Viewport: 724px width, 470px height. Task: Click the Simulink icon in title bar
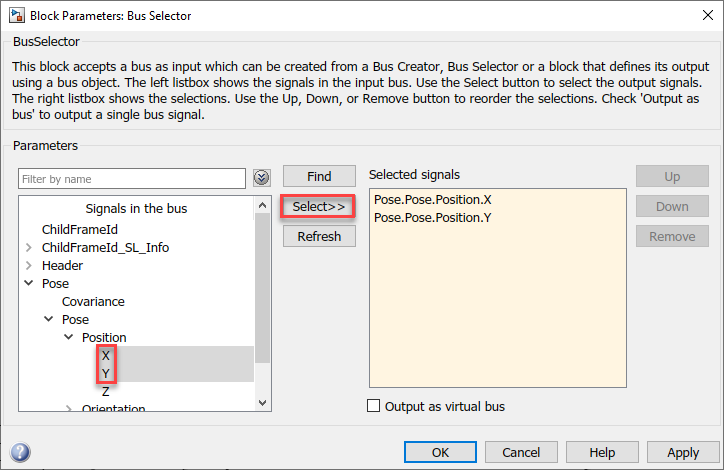[x=16, y=15]
